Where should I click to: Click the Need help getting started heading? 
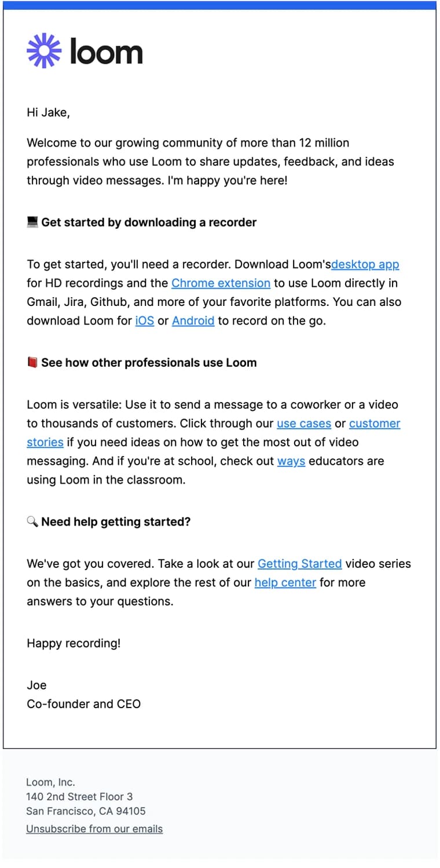click(x=116, y=521)
